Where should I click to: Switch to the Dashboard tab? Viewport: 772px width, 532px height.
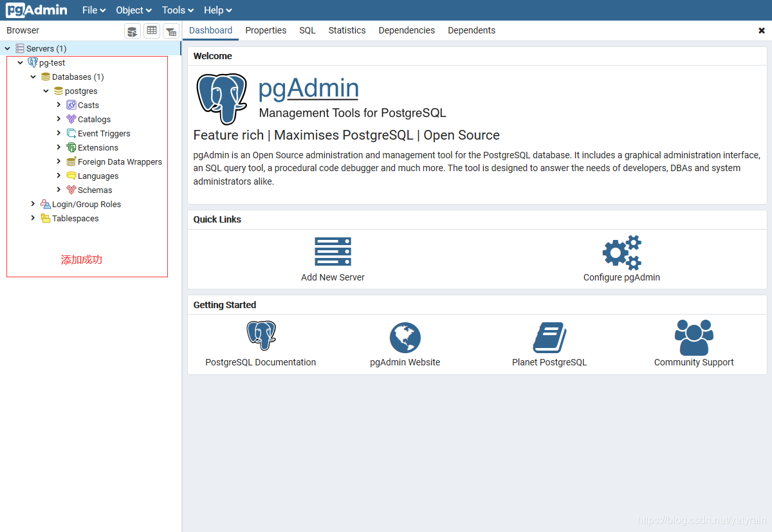pyautogui.click(x=211, y=30)
